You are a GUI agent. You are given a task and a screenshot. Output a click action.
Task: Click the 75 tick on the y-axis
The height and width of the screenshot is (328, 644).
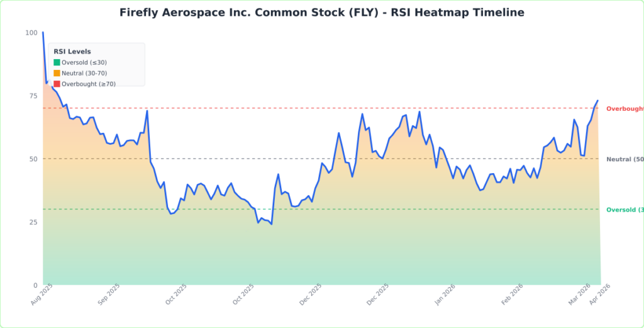click(x=33, y=96)
